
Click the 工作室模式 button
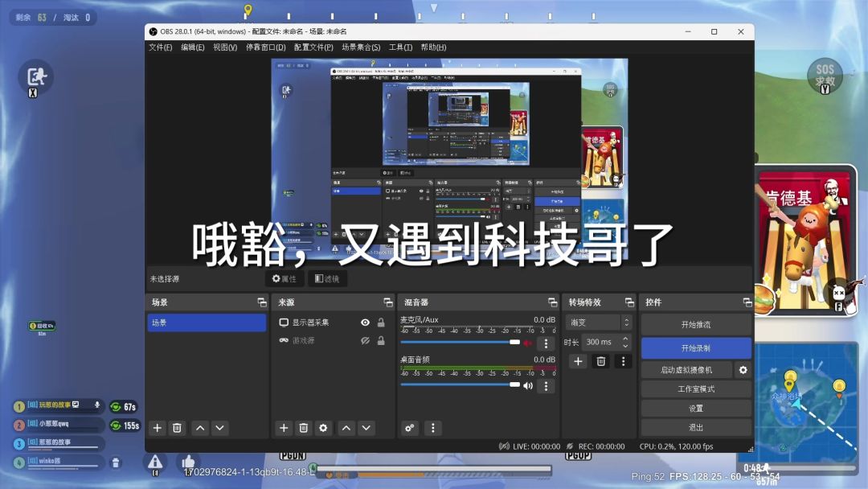(696, 388)
